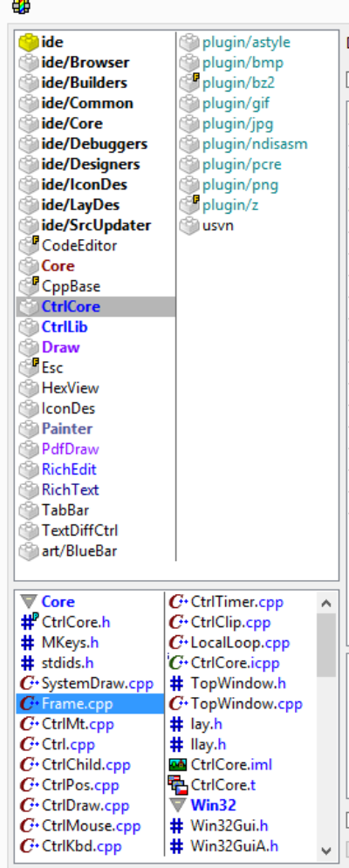Viewport: 349px width, 868px height.
Task: Select the ide/Debuggers package
Action: pos(94,144)
